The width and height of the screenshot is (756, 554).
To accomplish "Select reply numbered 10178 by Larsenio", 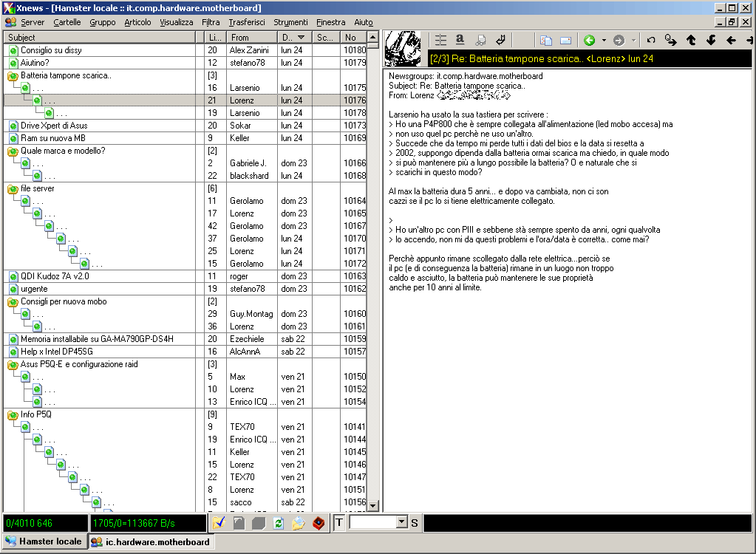I will tap(185, 113).
